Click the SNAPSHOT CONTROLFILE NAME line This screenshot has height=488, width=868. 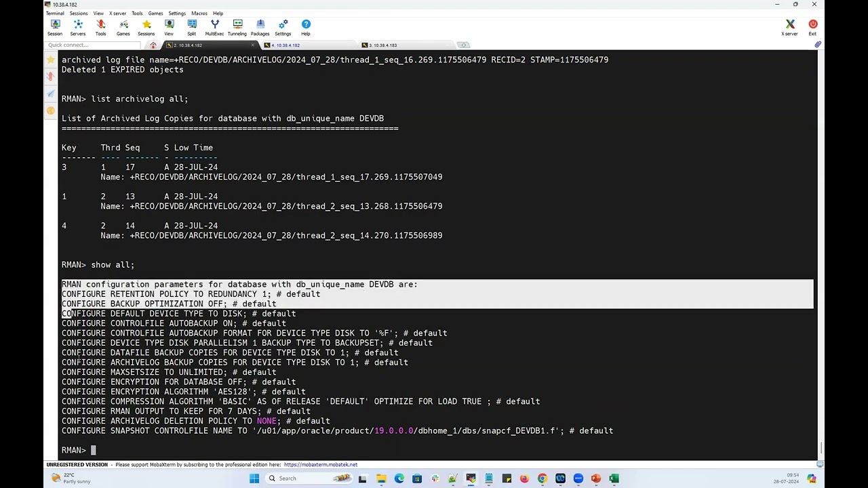(337, 431)
